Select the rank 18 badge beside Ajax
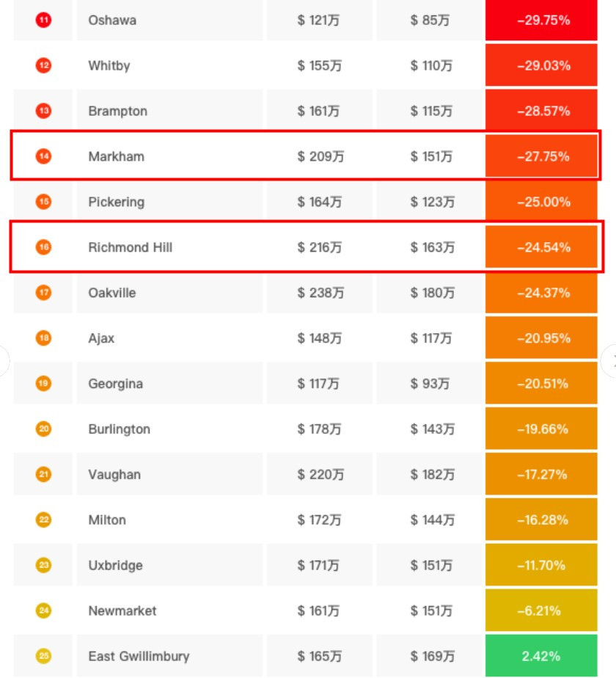Viewport: 616px width, 678px height. tap(43, 338)
